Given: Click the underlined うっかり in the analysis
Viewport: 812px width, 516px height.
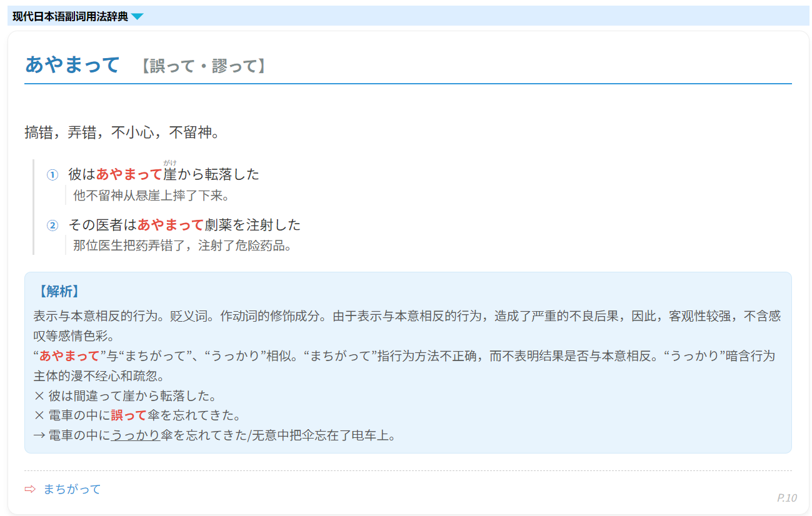Looking at the screenshot, I should click(x=136, y=435).
